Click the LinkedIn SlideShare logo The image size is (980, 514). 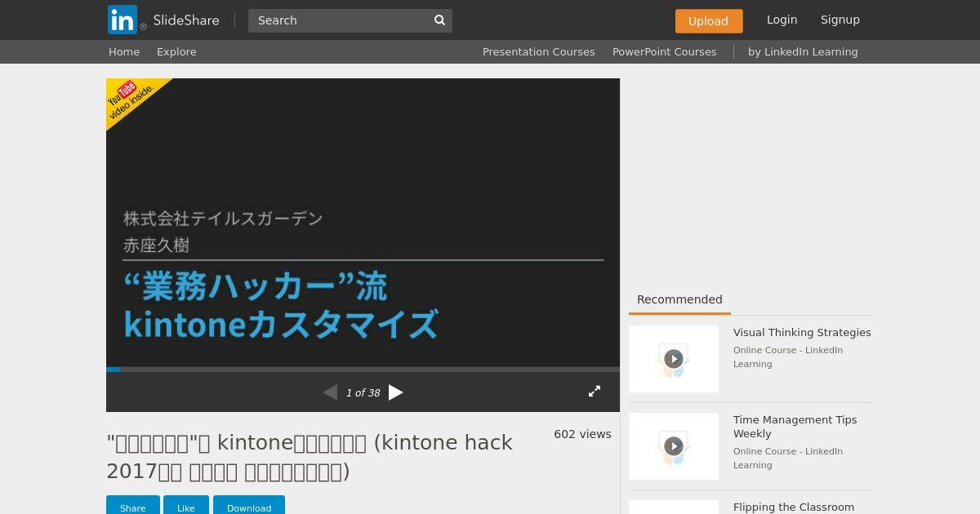[x=163, y=20]
